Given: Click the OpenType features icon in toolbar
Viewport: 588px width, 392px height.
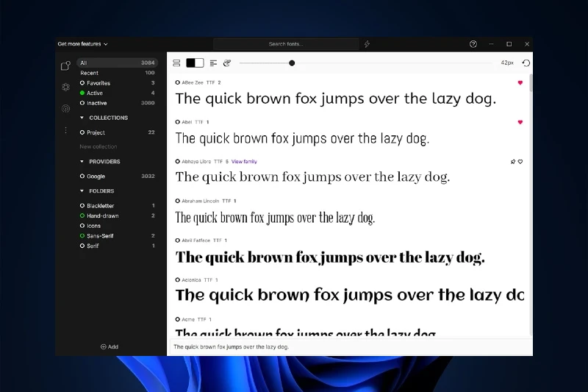Looking at the screenshot, I should tap(227, 63).
